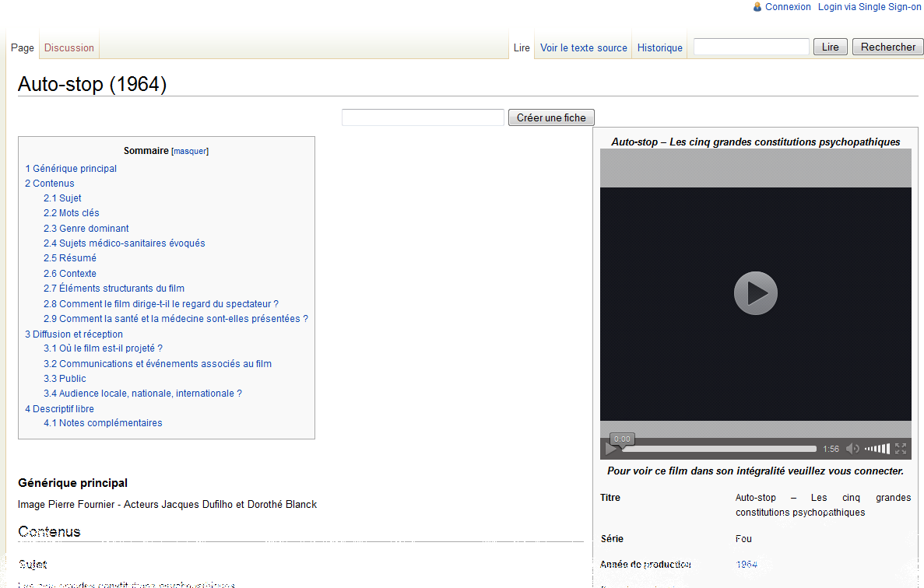Click the Créer une fiche button
The width and height of the screenshot is (924, 588).
(x=551, y=117)
